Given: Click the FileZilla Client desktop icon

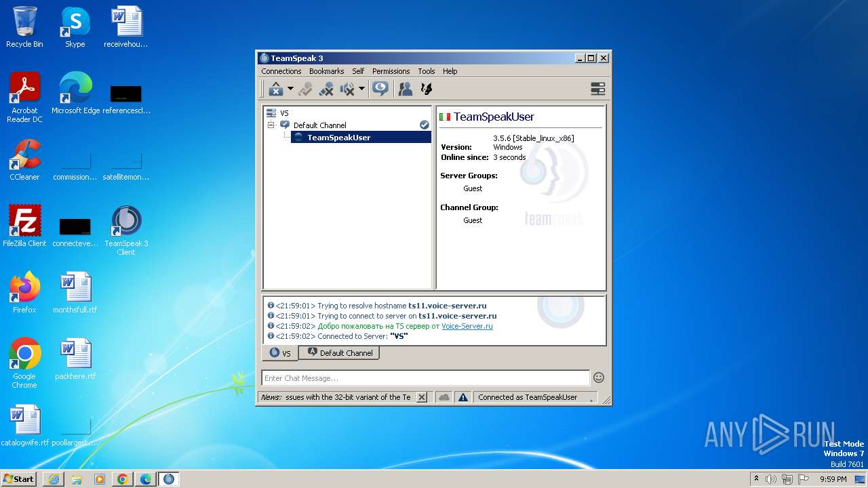Looking at the screenshot, I should click(24, 226).
